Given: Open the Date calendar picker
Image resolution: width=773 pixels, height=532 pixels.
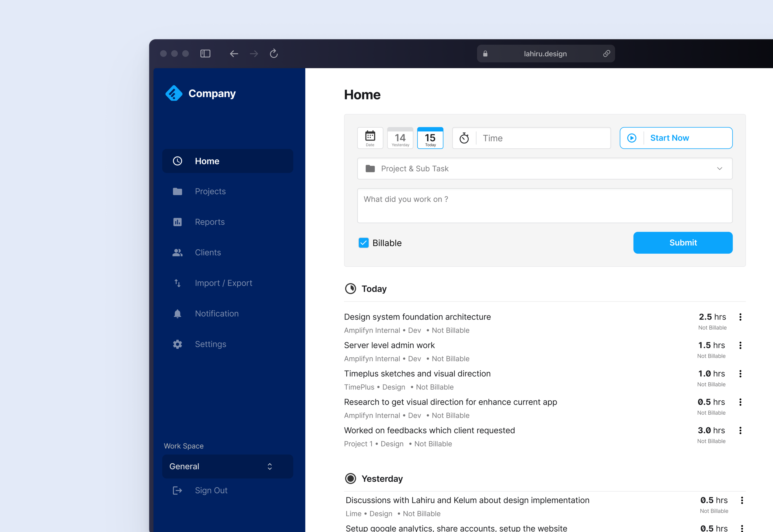Looking at the screenshot, I should [x=370, y=138].
